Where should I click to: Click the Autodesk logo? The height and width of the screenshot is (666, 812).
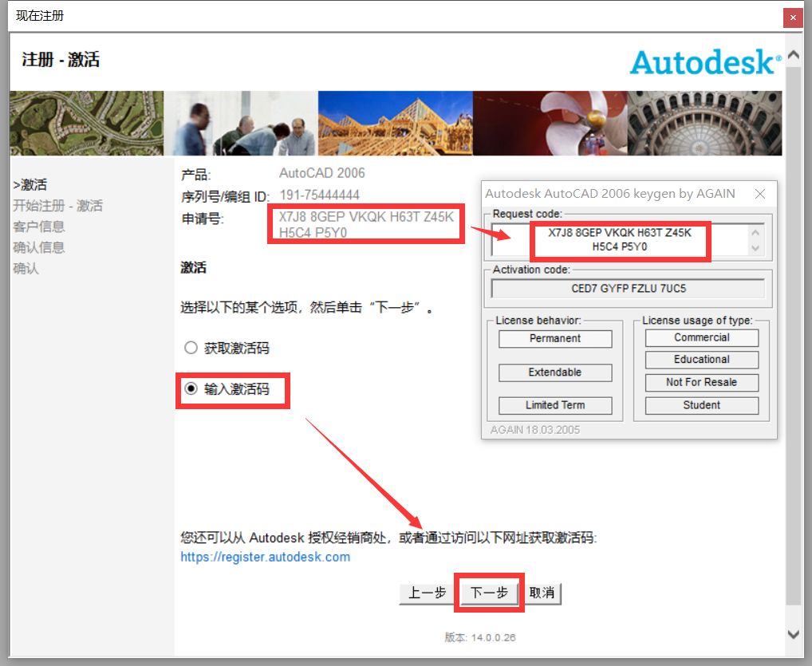[x=705, y=63]
